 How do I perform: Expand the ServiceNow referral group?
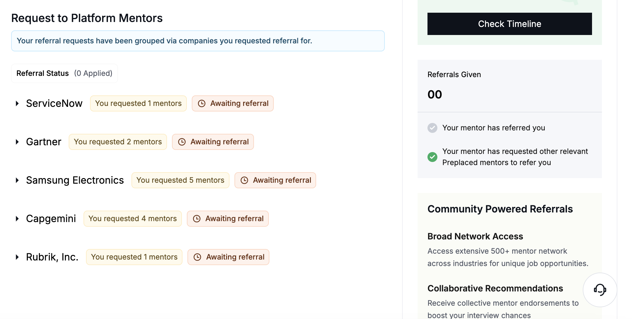coord(17,103)
